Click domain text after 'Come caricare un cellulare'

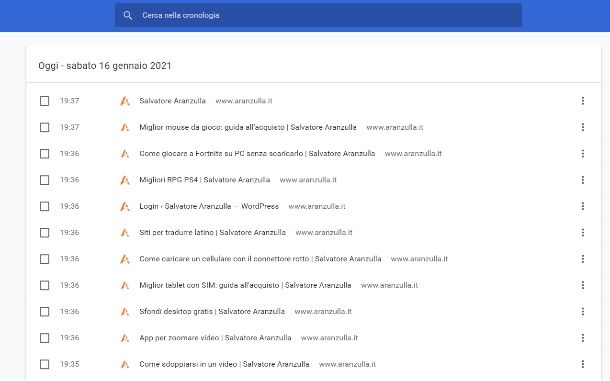tap(419, 259)
